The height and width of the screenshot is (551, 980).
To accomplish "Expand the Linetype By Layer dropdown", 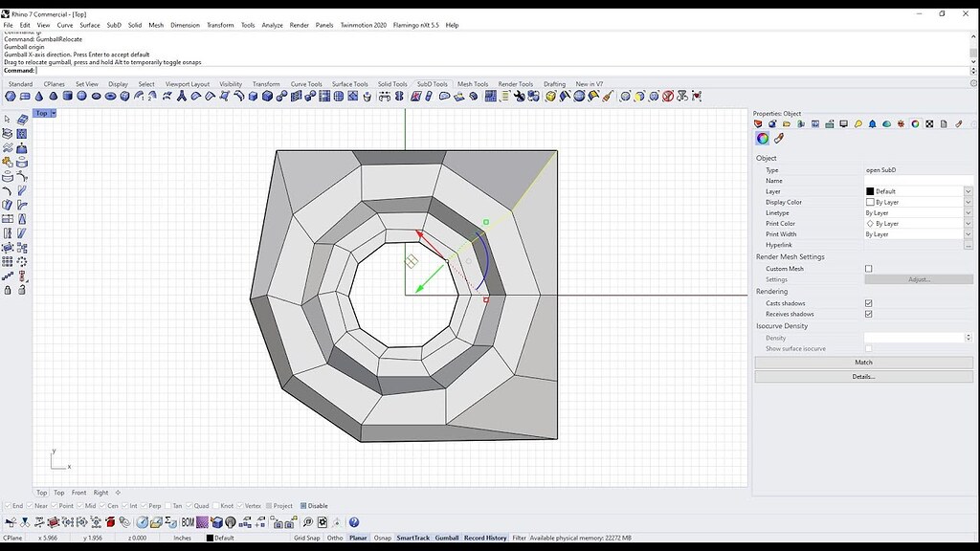I will [x=968, y=212].
